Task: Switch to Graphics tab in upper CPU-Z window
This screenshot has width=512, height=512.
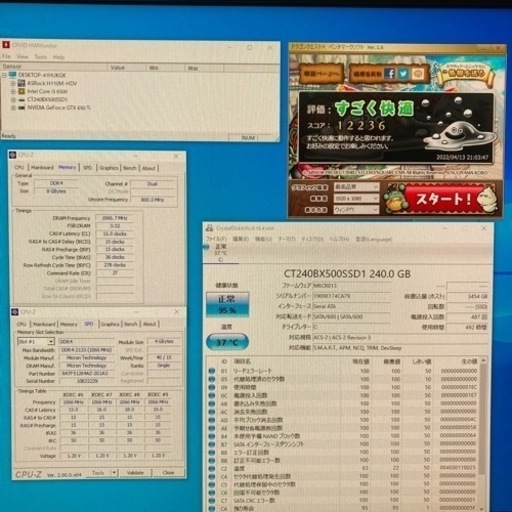Action: tap(109, 168)
